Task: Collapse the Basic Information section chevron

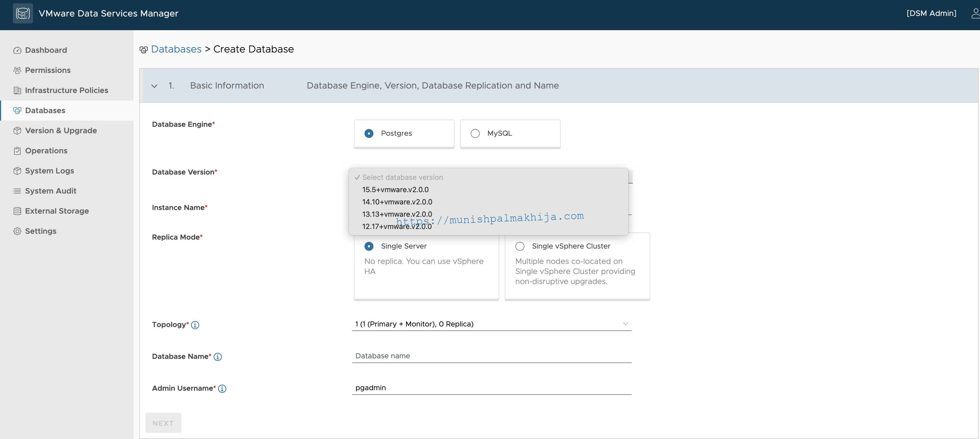Action: point(154,86)
